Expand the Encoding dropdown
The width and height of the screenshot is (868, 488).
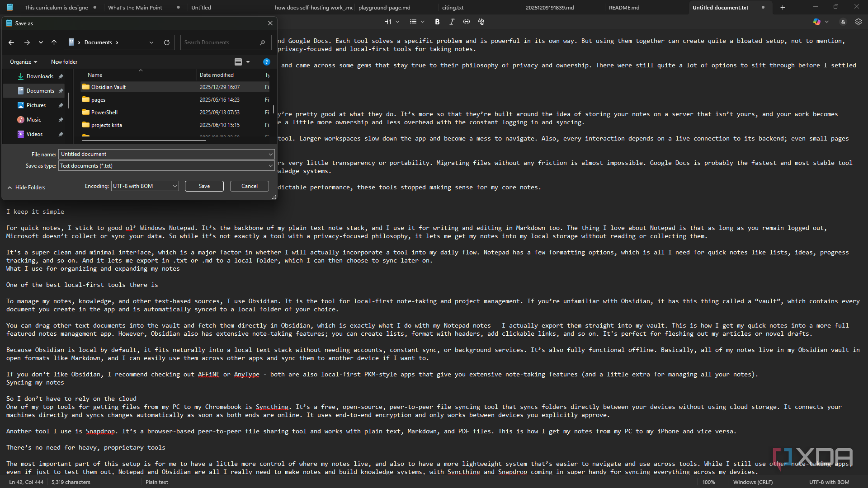point(145,186)
